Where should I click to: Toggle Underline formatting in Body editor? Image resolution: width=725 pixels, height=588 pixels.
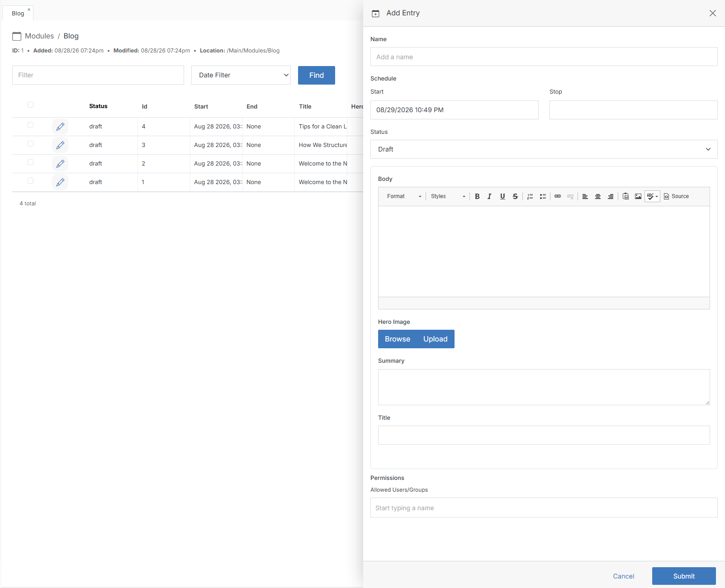[502, 196]
